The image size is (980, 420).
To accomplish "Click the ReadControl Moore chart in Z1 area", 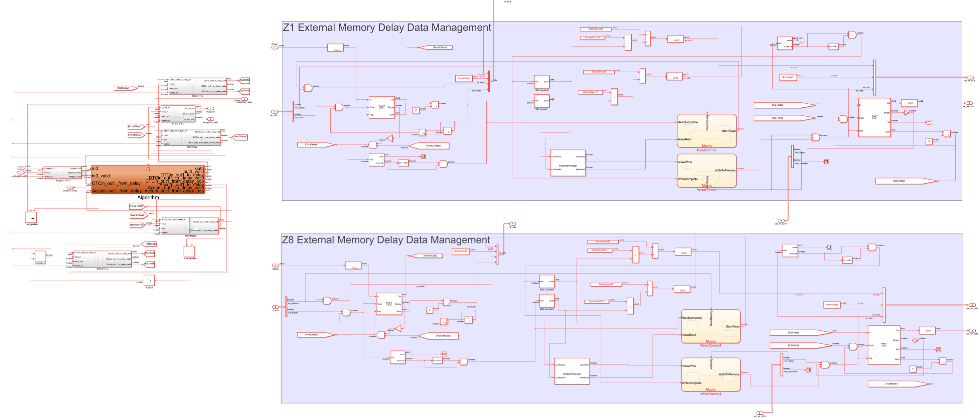I will (706, 131).
